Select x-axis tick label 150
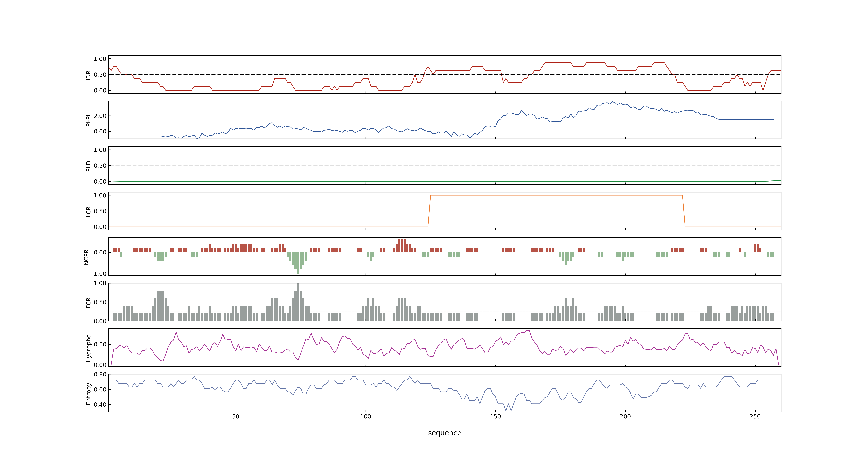 (495, 416)
